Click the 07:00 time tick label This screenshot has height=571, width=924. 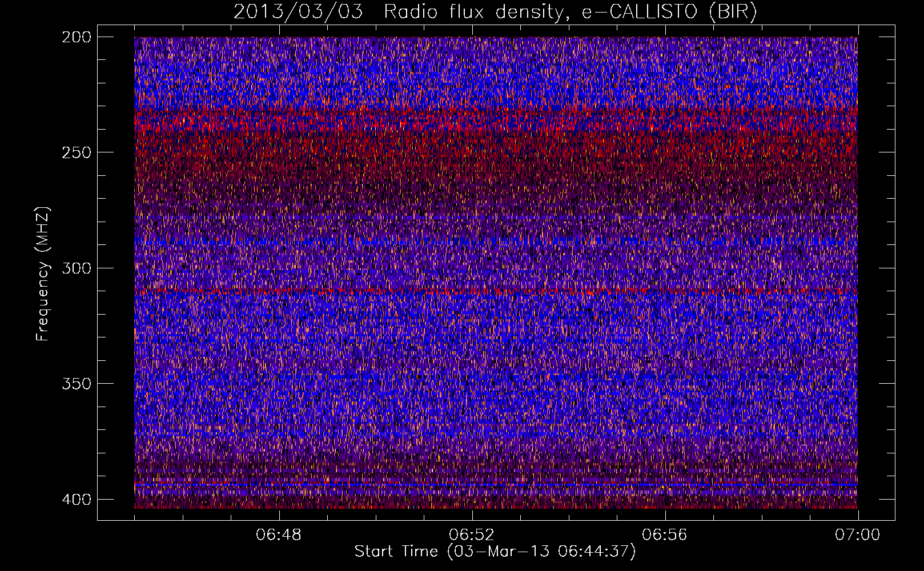[x=858, y=535]
